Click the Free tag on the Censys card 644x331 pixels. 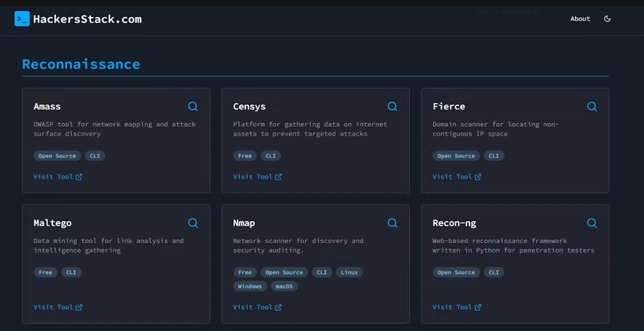[x=245, y=156]
